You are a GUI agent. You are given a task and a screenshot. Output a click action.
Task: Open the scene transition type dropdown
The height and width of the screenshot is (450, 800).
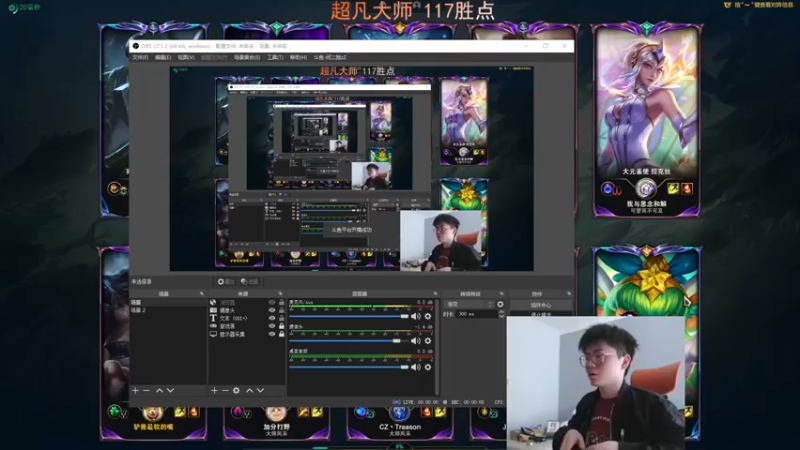(x=469, y=304)
